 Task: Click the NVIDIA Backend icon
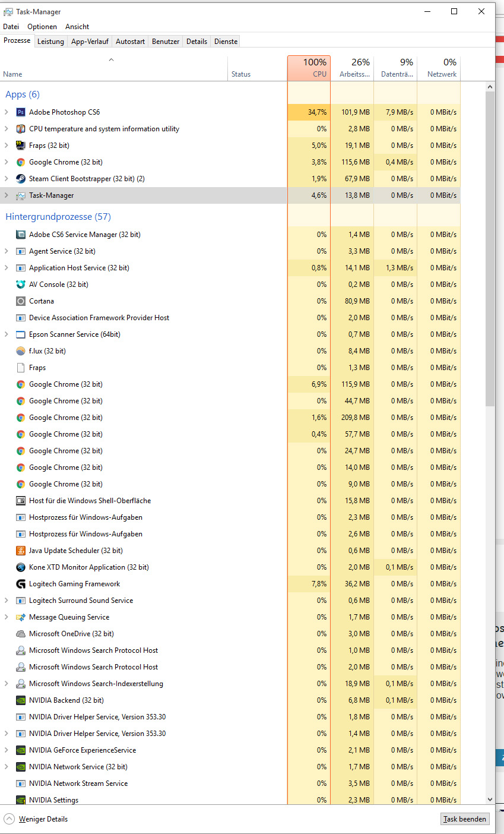coord(21,700)
